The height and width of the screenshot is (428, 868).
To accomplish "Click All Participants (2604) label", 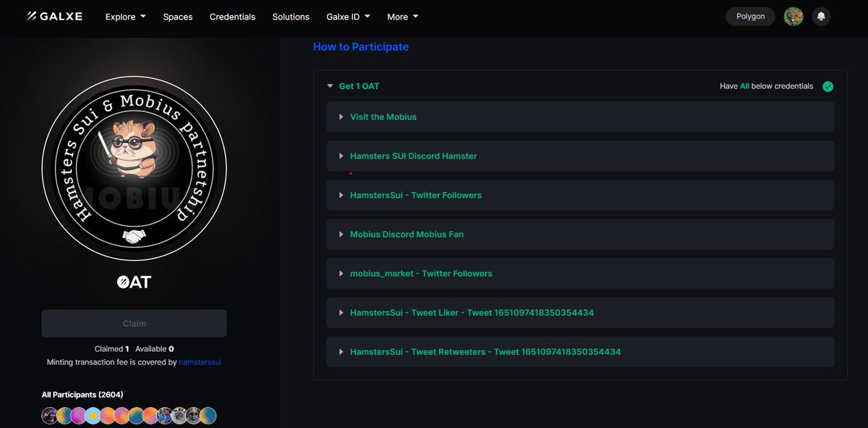I will [82, 395].
